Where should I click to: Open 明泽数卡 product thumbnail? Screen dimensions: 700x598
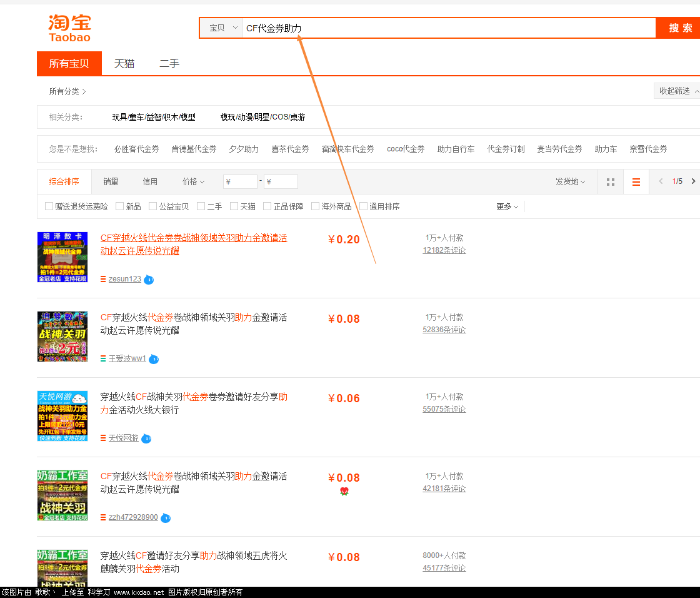click(62, 257)
